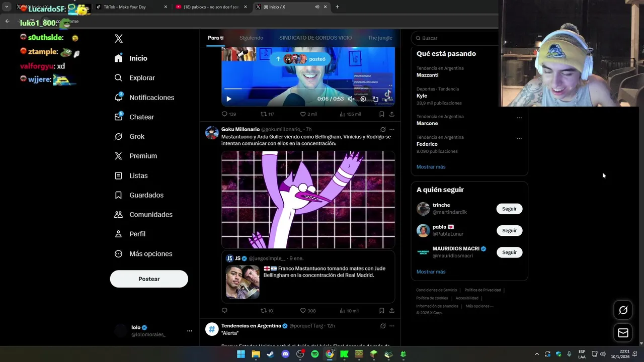The image size is (644, 362).
Task: Open Grok from the sidebar
Action: [x=129, y=136]
